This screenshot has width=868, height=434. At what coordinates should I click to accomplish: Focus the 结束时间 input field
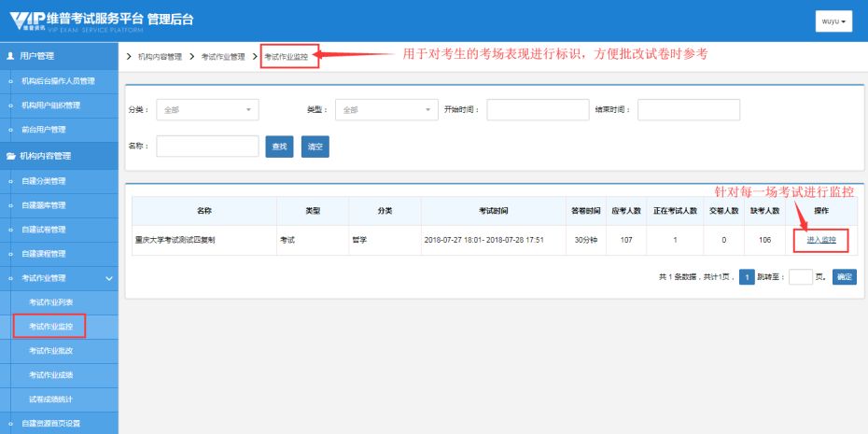coord(689,109)
